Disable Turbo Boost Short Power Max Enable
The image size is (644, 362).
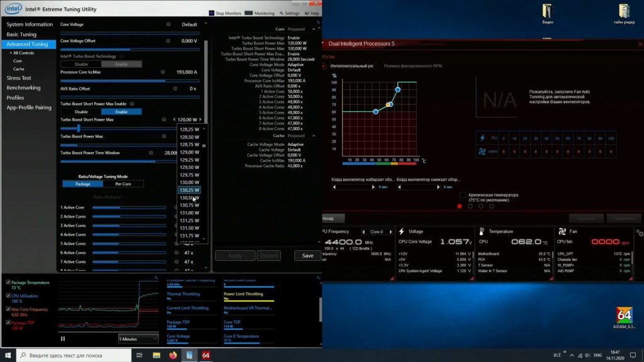(x=81, y=112)
